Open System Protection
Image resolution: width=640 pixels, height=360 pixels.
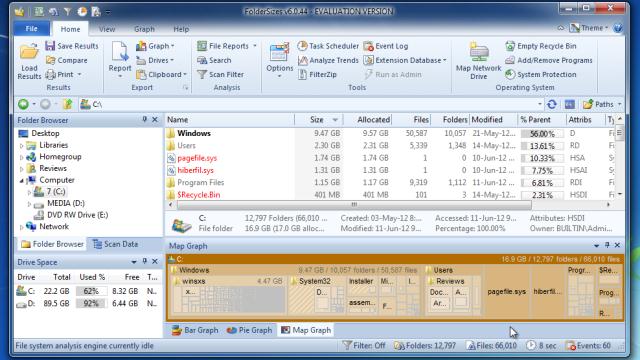[x=541, y=75]
